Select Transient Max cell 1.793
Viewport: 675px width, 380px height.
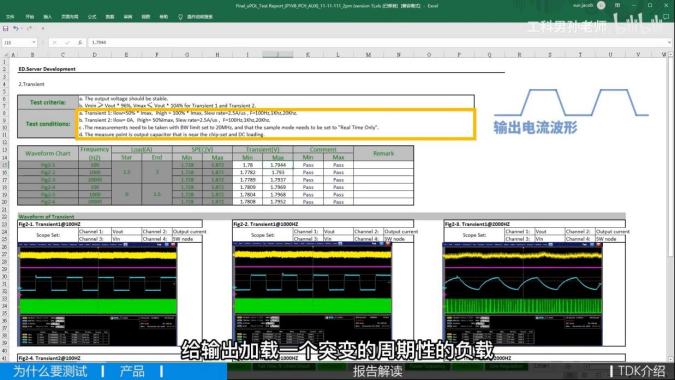click(x=278, y=172)
